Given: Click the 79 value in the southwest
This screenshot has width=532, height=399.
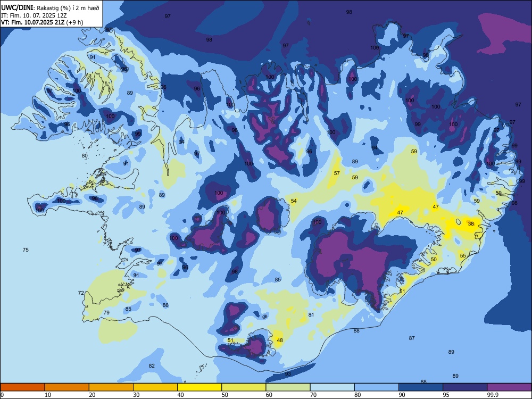Looking at the screenshot, I should tap(106, 312).
